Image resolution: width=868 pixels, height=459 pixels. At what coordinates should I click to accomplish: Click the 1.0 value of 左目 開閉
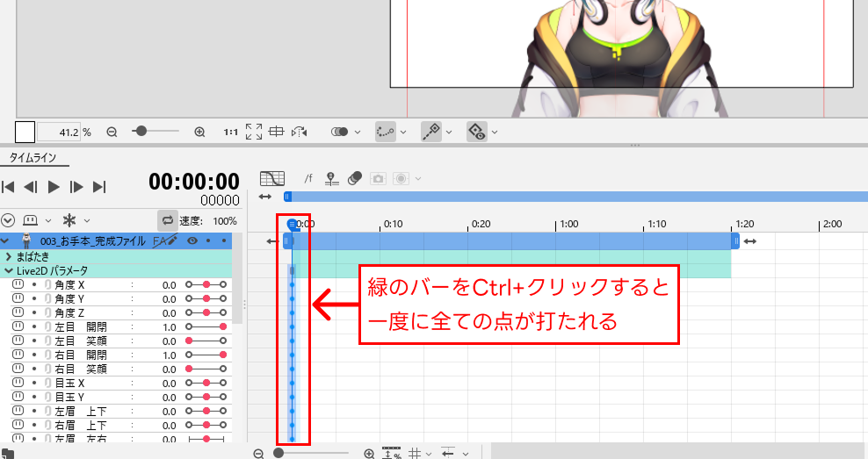(x=170, y=327)
